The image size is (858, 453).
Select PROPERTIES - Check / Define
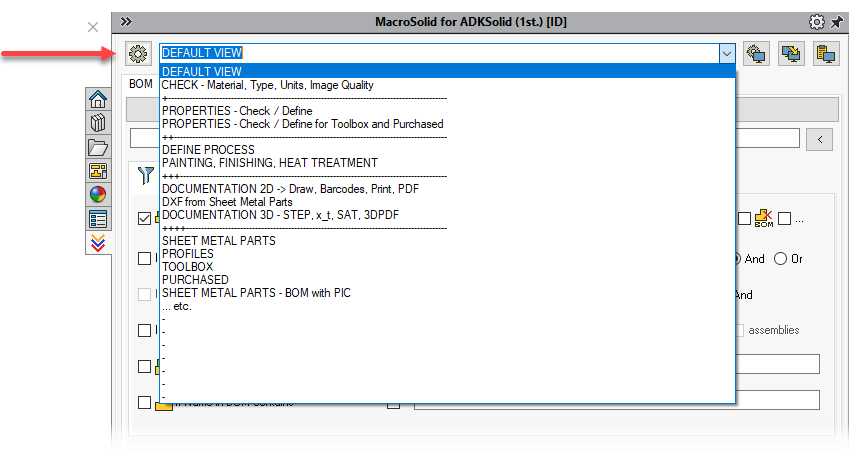pos(447,111)
